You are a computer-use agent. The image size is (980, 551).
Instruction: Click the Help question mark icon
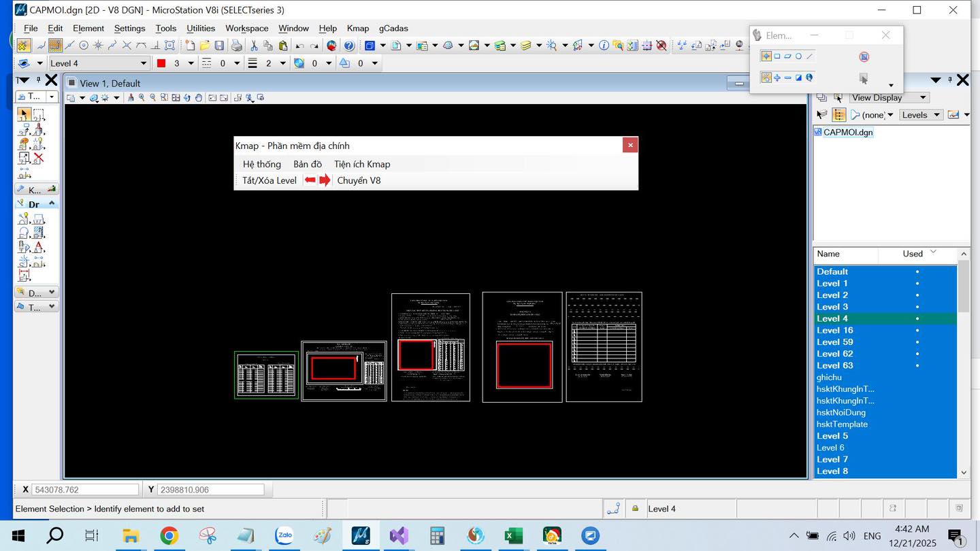pos(349,46)
